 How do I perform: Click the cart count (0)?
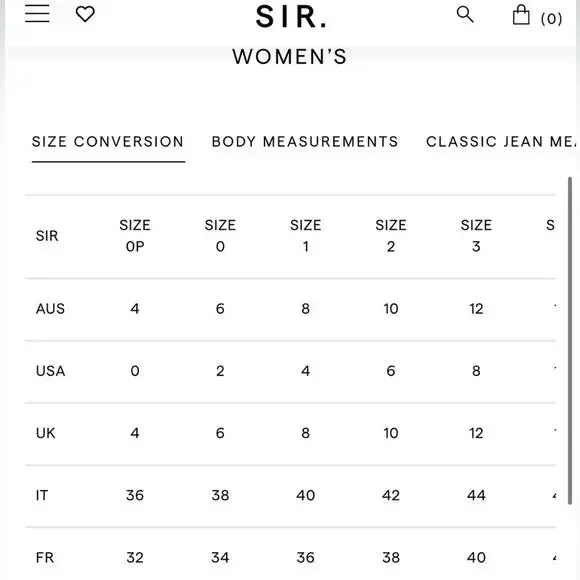(x=551, y=18)
